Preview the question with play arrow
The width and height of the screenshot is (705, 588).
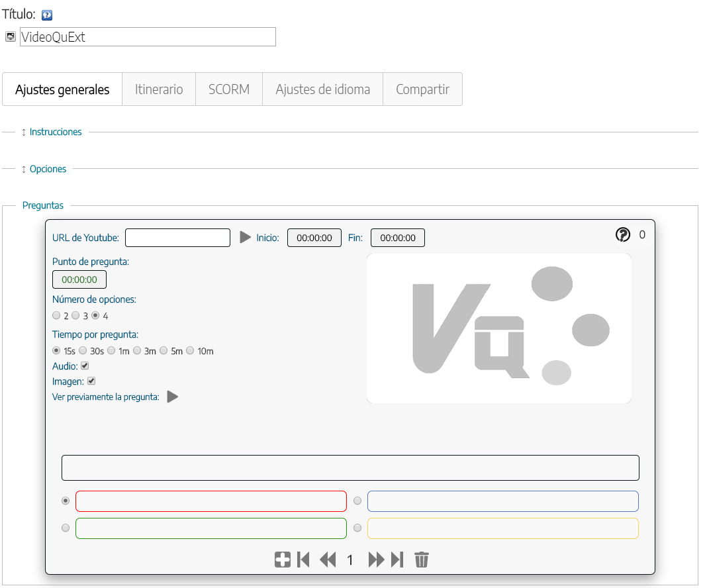coord(173,397)
